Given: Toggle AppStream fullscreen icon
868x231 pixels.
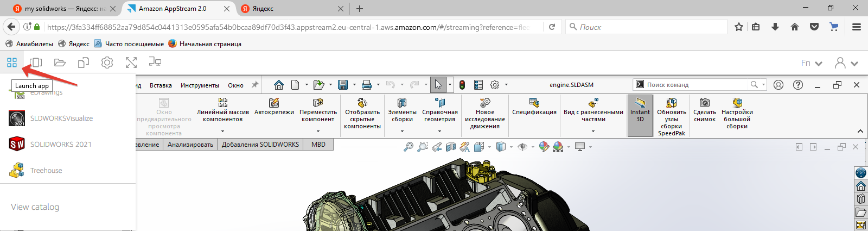Looking at the screenshot, I should tap(131, 63).
